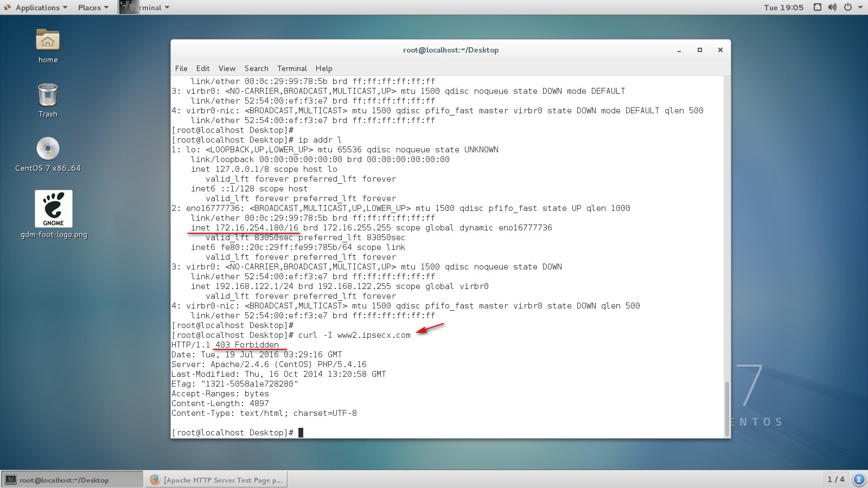Click the terminal icon in bottom taskbar

click(10, 479)
